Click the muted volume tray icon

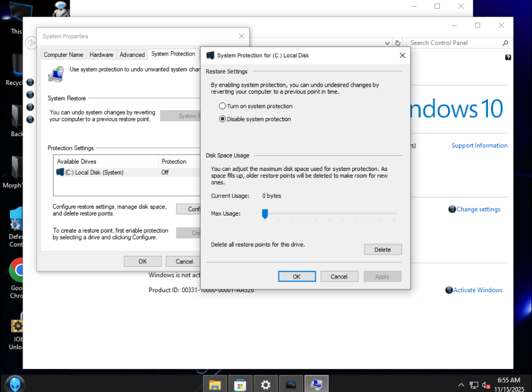[x=486, y=385]
